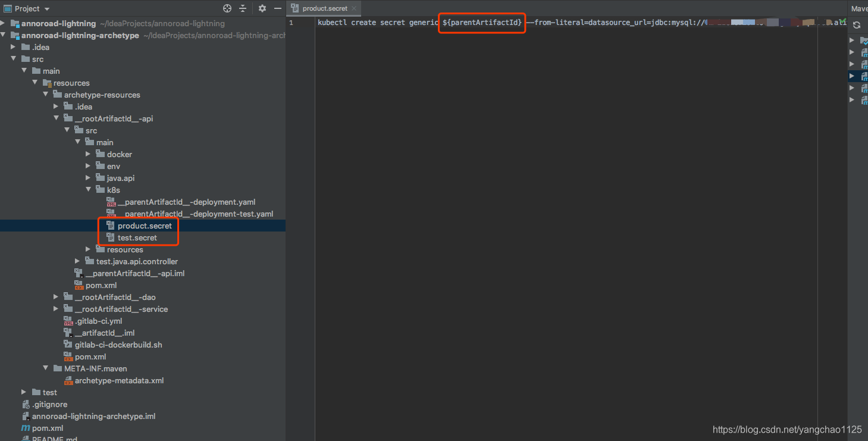Click the locate current file crosshair icon
Viewport: 868px width, 441px height.
227,8
